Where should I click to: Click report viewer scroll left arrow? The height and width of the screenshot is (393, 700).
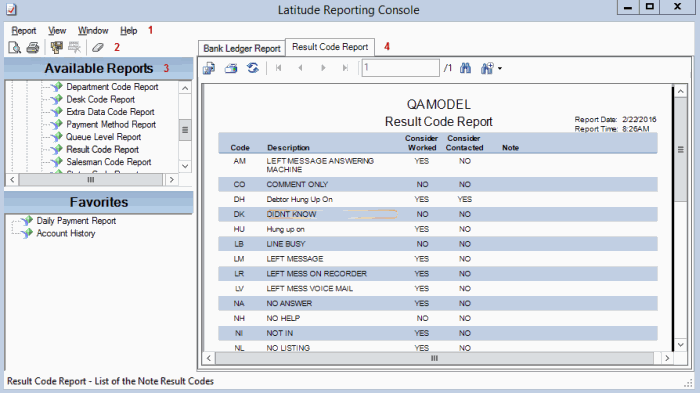(208, 358)
